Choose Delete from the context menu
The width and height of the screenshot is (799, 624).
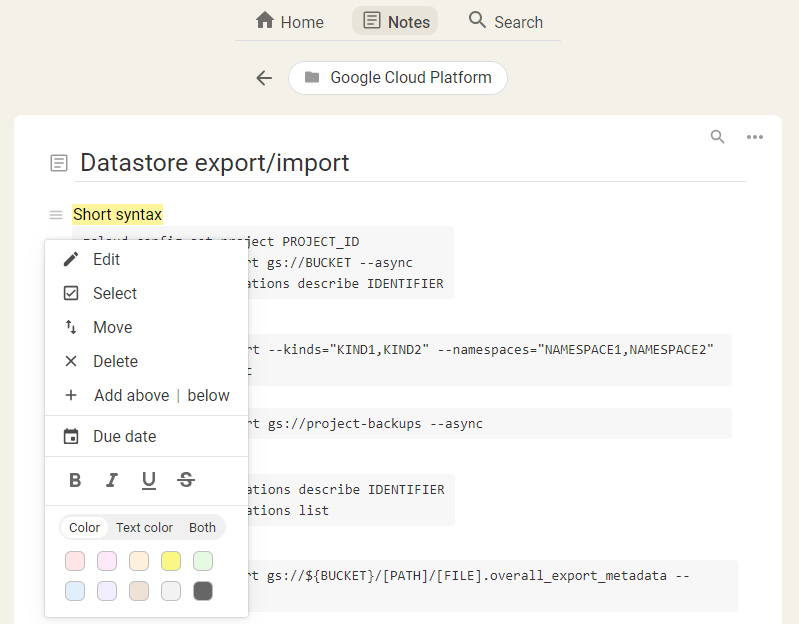pos(115,361)
